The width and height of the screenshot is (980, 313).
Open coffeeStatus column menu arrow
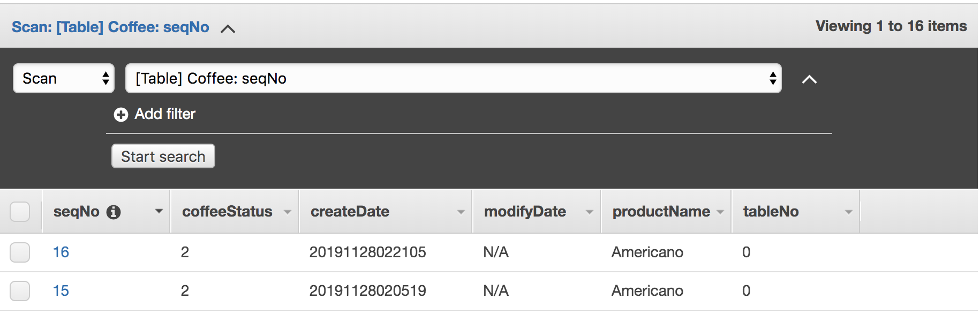coord(288,212)
